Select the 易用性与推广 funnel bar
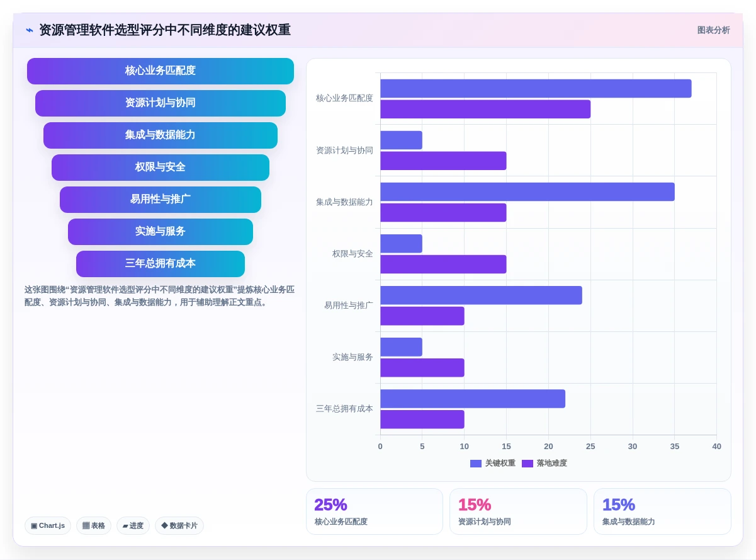Screen dimensions: 756x560 161,200
